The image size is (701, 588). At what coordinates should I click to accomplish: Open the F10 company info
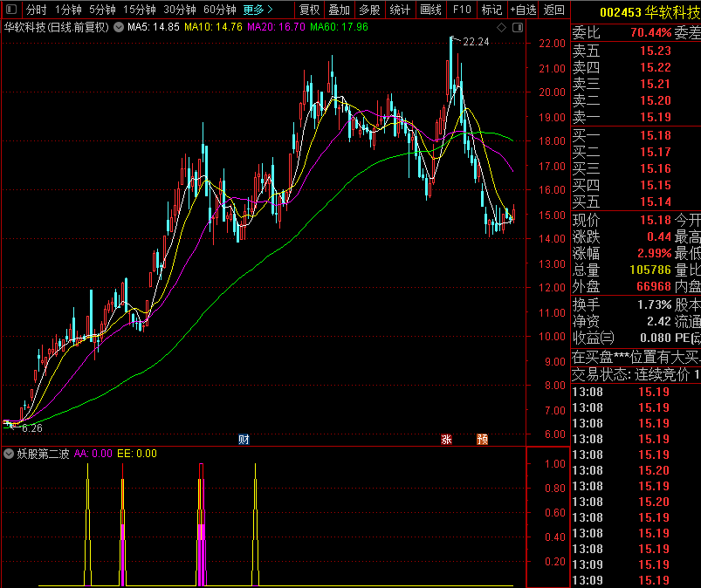tap(462, 10)
